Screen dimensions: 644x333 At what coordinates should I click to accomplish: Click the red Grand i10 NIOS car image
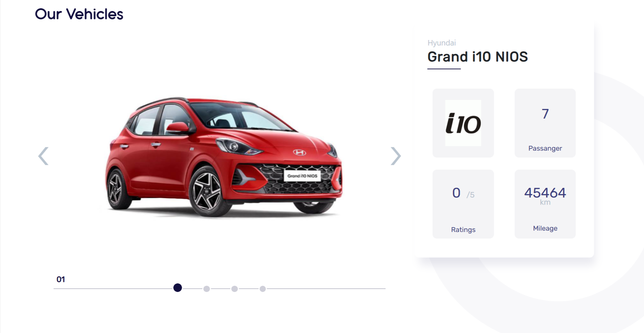(224, 158)
